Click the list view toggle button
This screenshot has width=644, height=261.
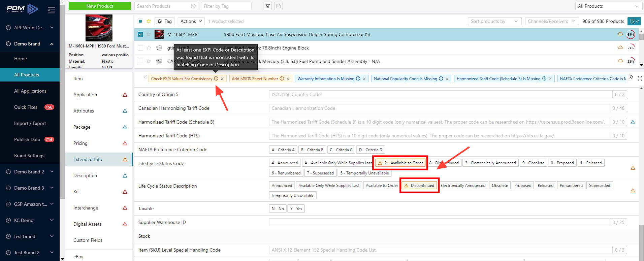tap(634, 21)
